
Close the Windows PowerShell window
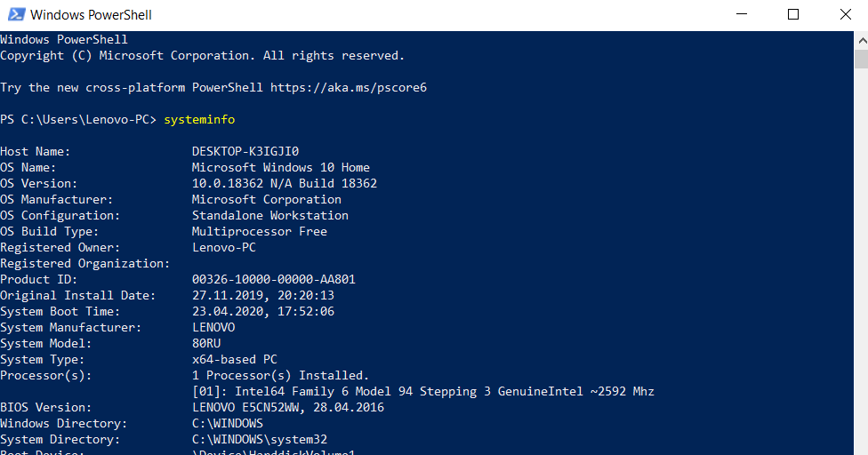pos(842,15)
